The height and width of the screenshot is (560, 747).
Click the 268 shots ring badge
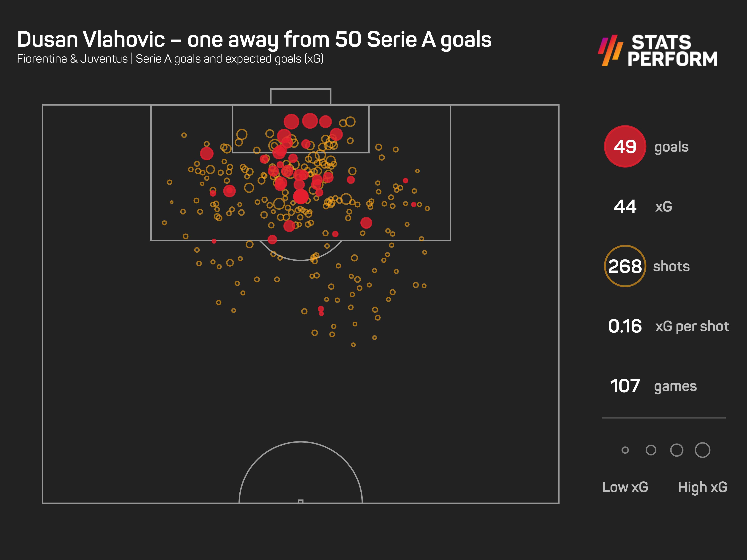[x=625, y=266]
